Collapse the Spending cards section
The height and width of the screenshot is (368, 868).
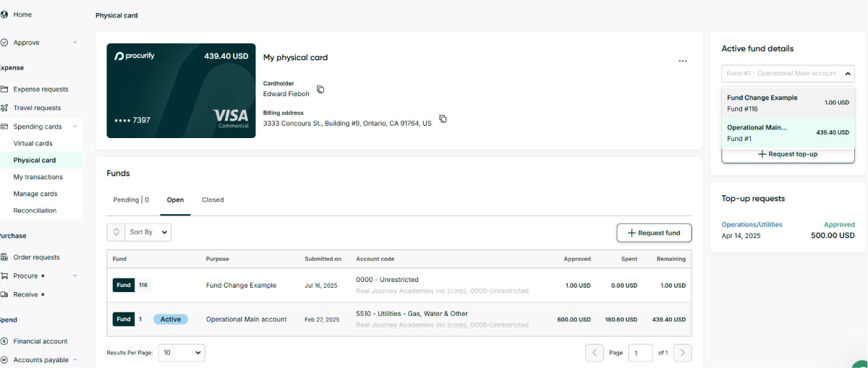pos(75,127)
